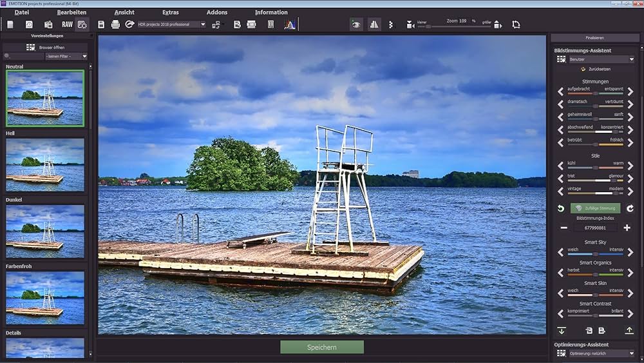Open the Benutzer mood preset dropdown
The image size is (644, 363).
[601, 59]
